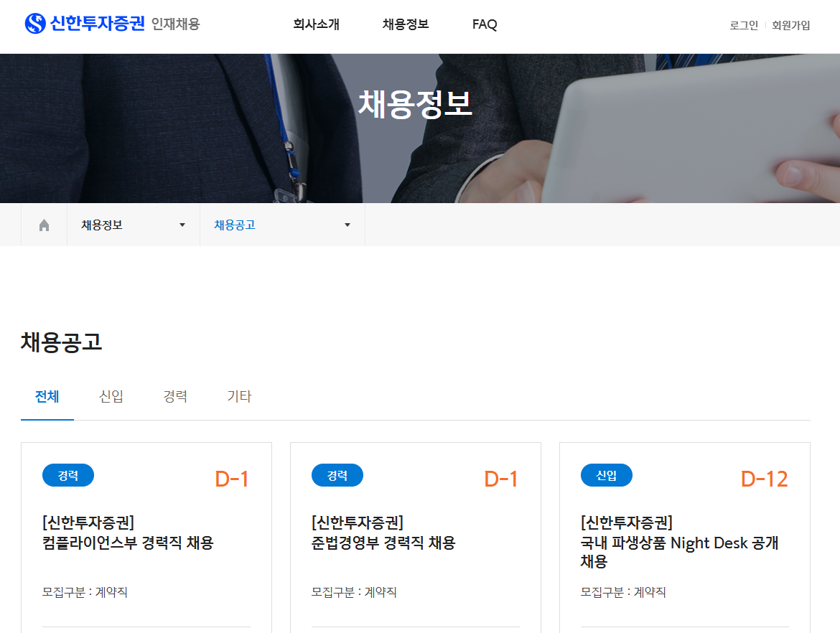Click the 경력 badge on 준법경영부 card

tap(337, 475)
